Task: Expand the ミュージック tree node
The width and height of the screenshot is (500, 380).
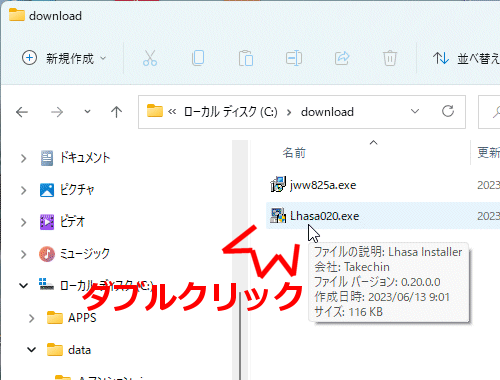Action: [23, 254]
